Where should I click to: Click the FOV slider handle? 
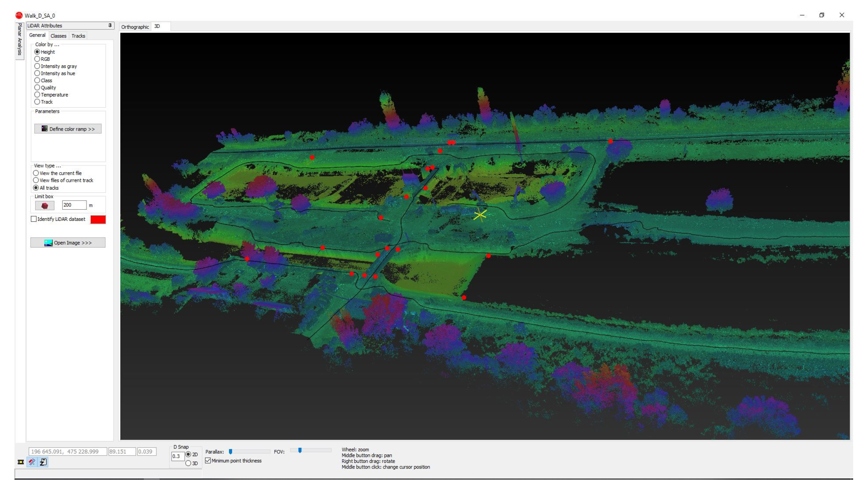300,450
